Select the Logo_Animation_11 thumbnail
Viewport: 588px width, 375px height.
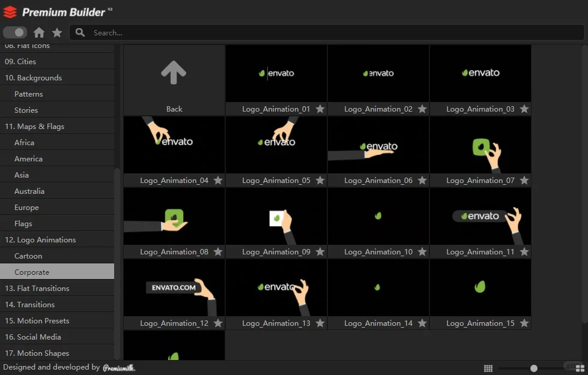(480, 216)
